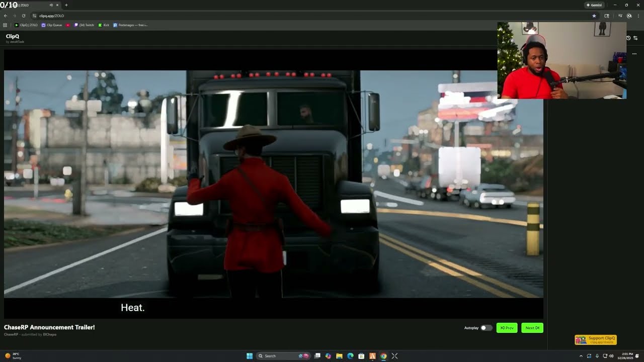Click the browser forward arrow

[14, 16]
